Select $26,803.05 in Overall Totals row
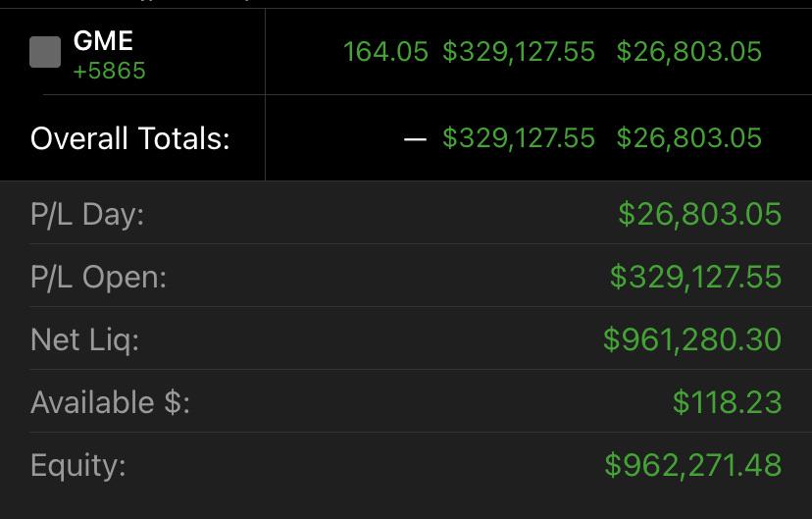 click(688, 138)
